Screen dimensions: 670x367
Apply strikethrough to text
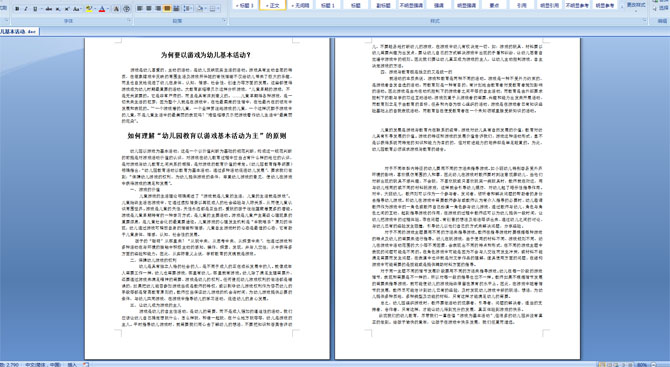coord(49,9)
